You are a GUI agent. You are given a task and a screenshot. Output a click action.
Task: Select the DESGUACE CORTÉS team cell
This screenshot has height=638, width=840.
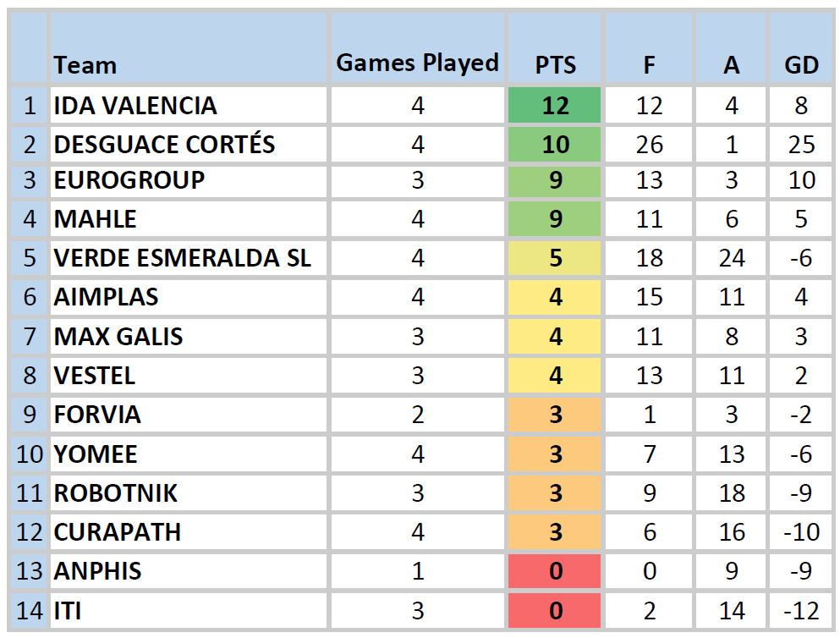(164, 145)
